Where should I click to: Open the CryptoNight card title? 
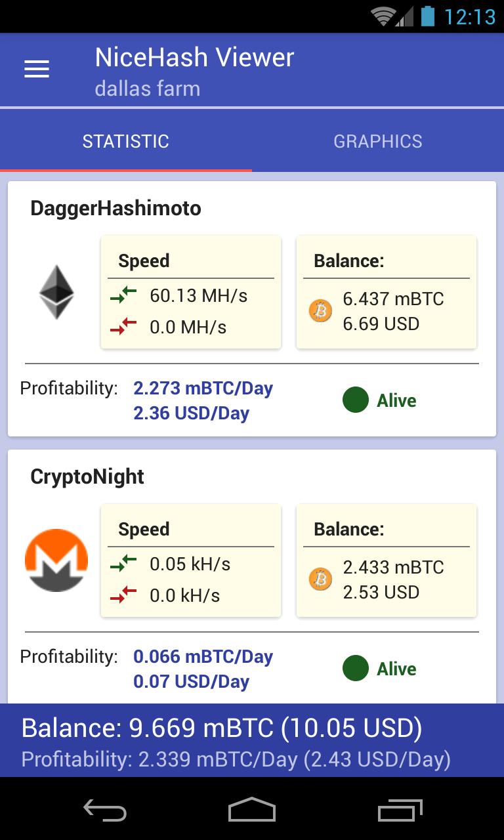[x=87, y=477]
